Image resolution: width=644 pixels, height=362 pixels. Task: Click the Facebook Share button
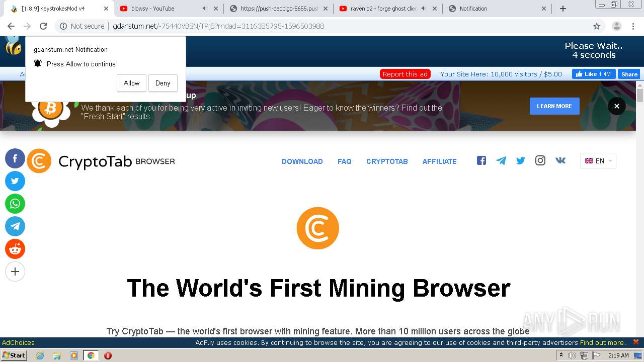click(x=629, y=74)
